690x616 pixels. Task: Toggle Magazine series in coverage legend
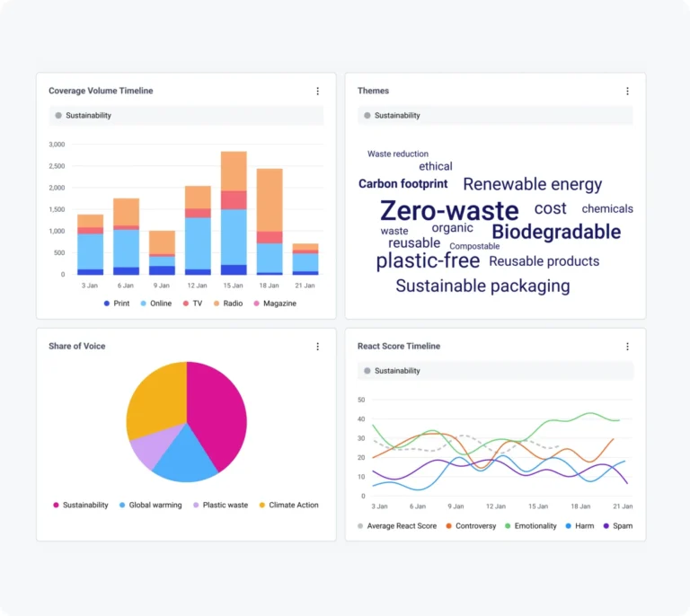pos(275,304)
